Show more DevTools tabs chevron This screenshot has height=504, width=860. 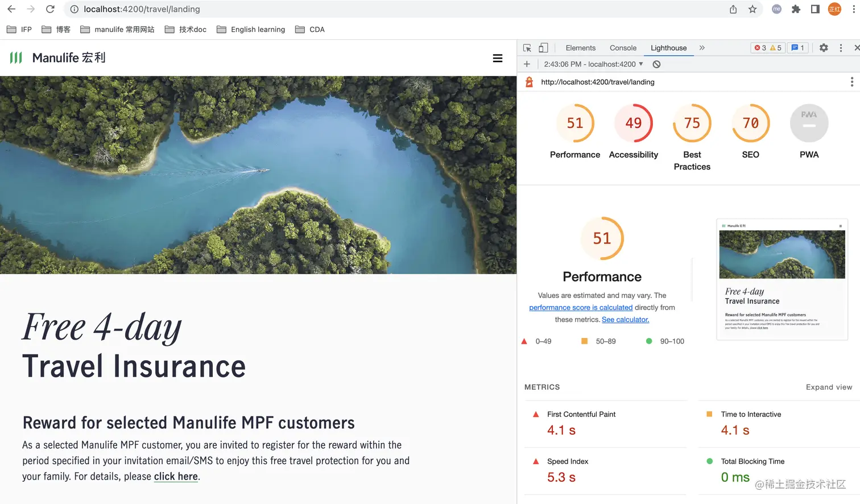(702, 48)
